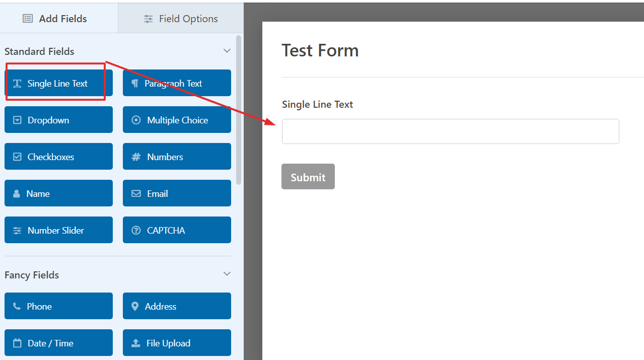644x360 pixels.
Task: Collapse the Standard Fields section
Action: pos(227,51)
